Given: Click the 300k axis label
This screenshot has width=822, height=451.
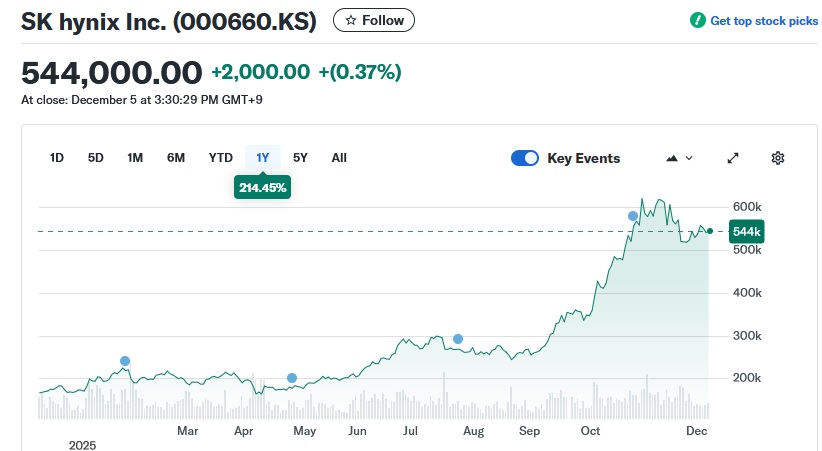Looking at the screenshot, I should click(747, 336).
